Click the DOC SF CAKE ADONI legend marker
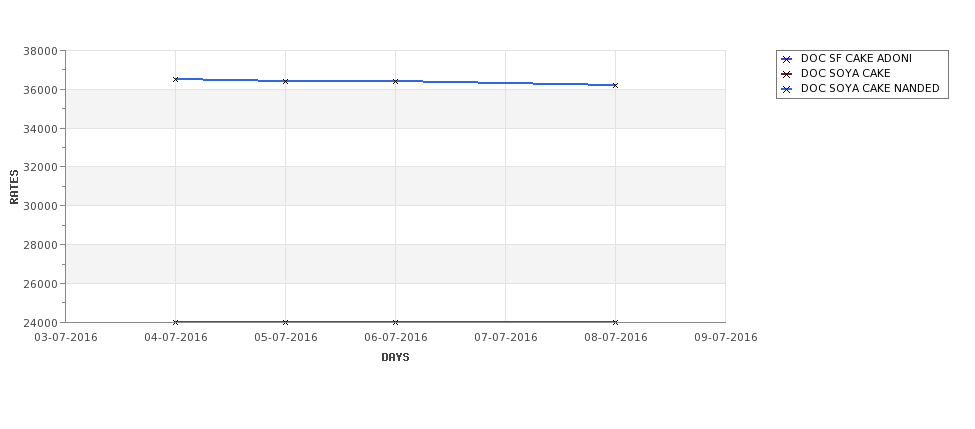Screen dimensions: 975x429 tap(787, 60)
